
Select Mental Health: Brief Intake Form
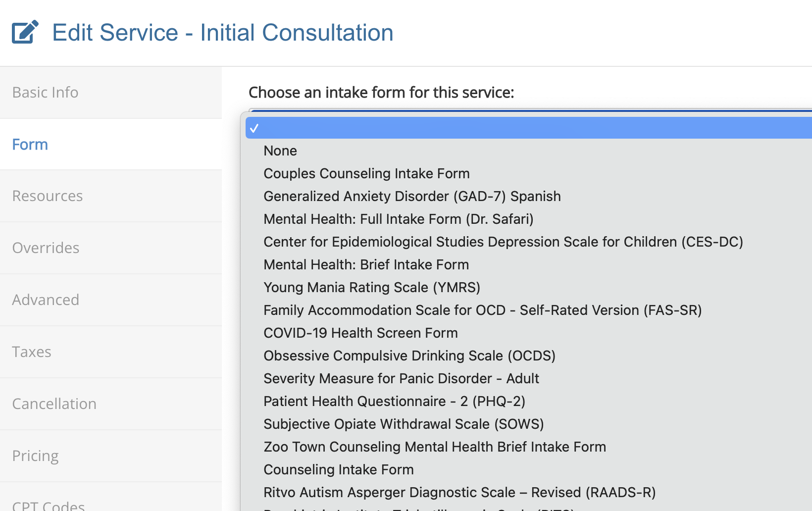366,265
